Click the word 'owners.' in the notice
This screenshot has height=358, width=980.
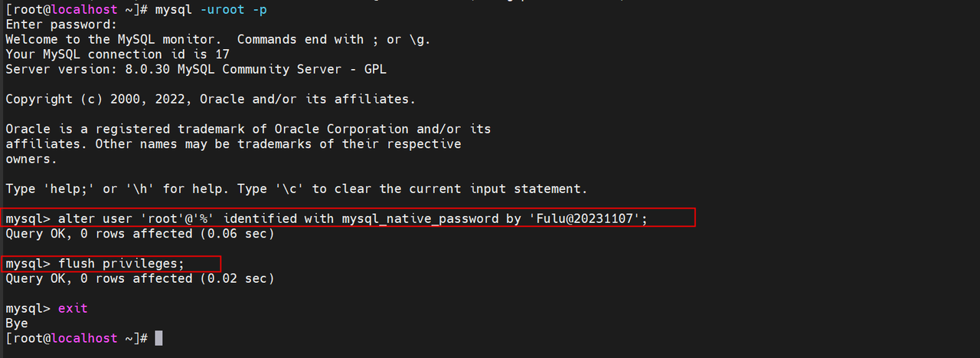tap(31, 159)
